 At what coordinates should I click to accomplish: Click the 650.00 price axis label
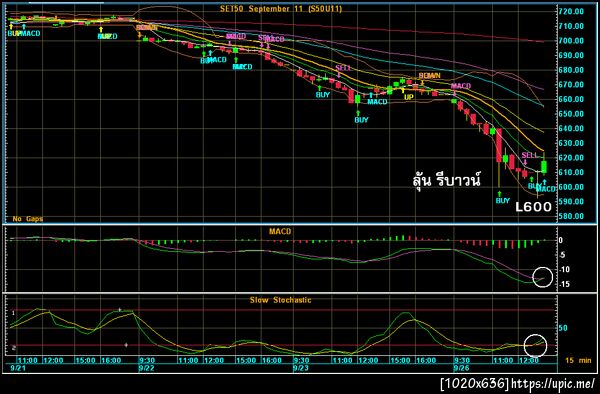point(571,114)
